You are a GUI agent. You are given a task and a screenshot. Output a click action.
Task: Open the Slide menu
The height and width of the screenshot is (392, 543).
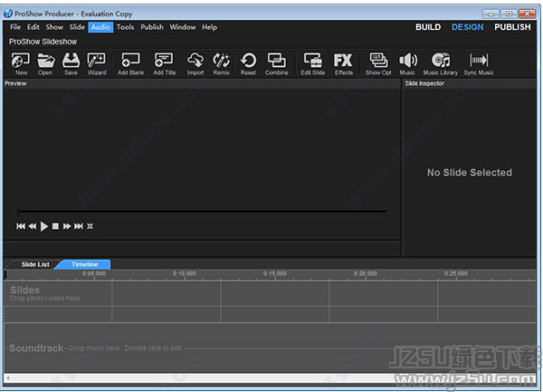tap(77, 27)
